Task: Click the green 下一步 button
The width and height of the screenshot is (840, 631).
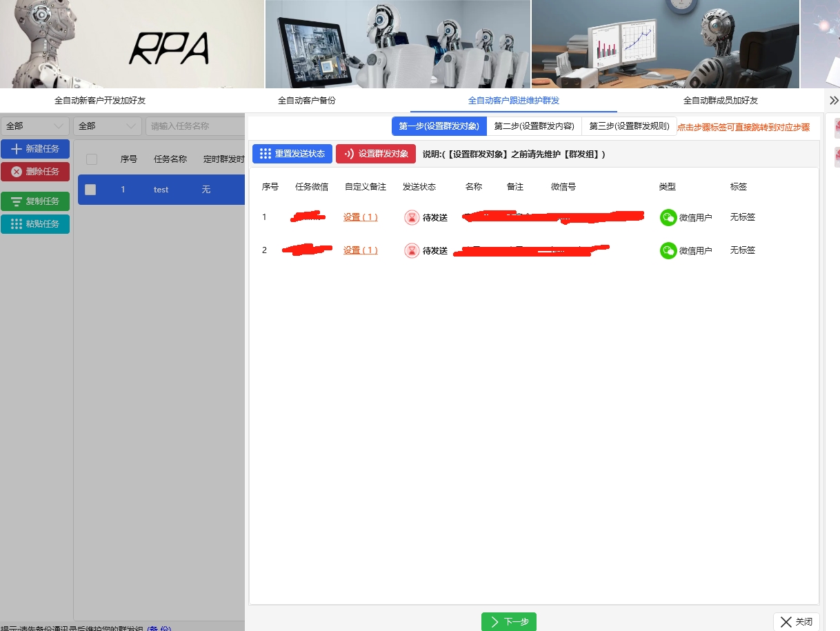Action: (508, 621)
